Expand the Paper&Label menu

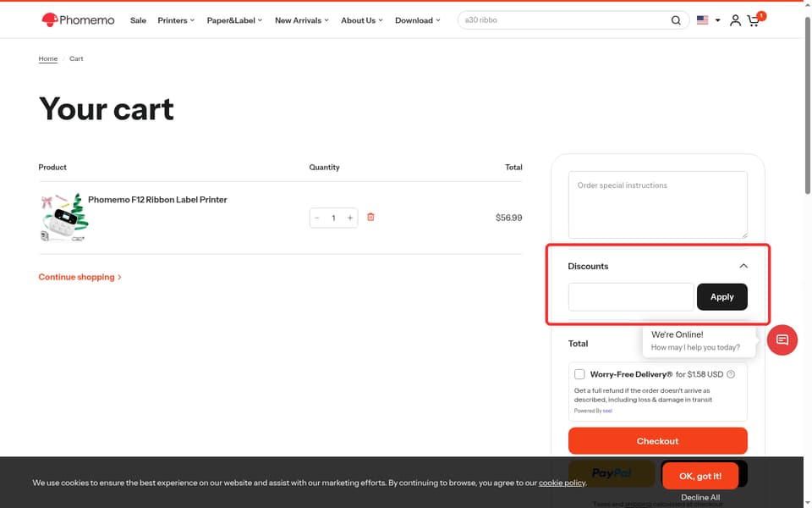click(x=234, y=20)
